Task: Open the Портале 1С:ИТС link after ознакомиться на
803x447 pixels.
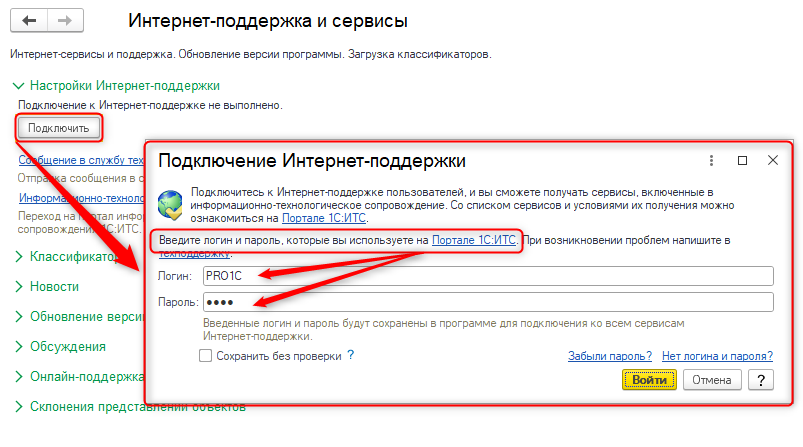Action: coord(324,218)
